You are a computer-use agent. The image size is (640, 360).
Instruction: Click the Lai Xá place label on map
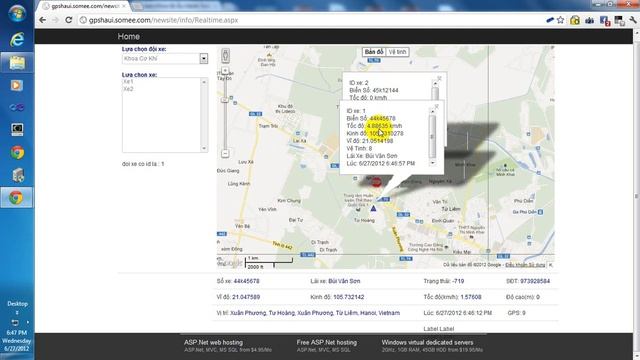(x=299, y=141)
